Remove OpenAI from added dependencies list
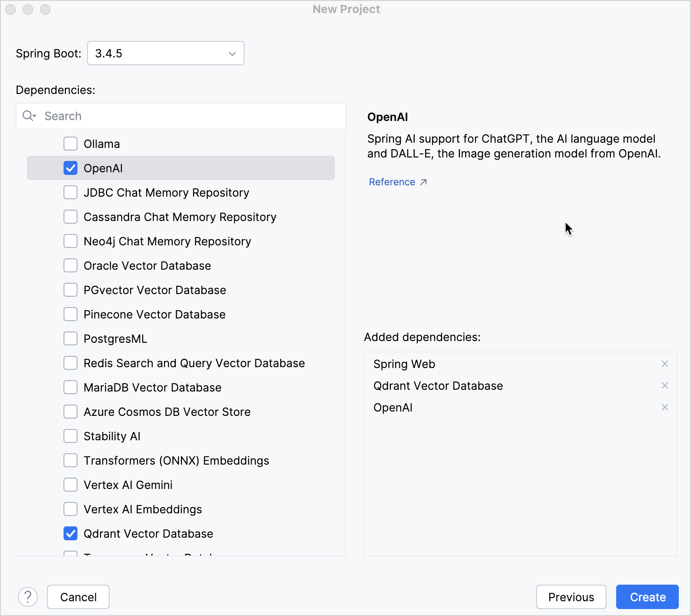691x616 pixels. pyautogui.click(x=664, y=407)
